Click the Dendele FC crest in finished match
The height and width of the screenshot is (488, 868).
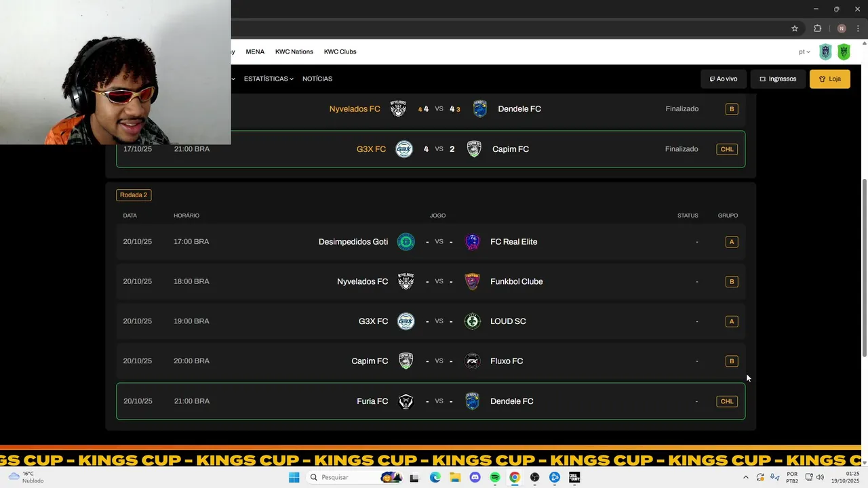tap(480, 108)
